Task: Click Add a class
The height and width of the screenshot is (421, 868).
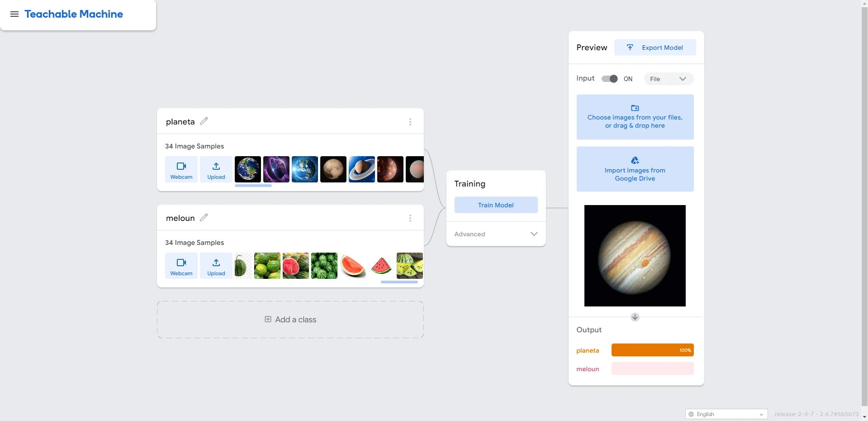Action: 290,320
